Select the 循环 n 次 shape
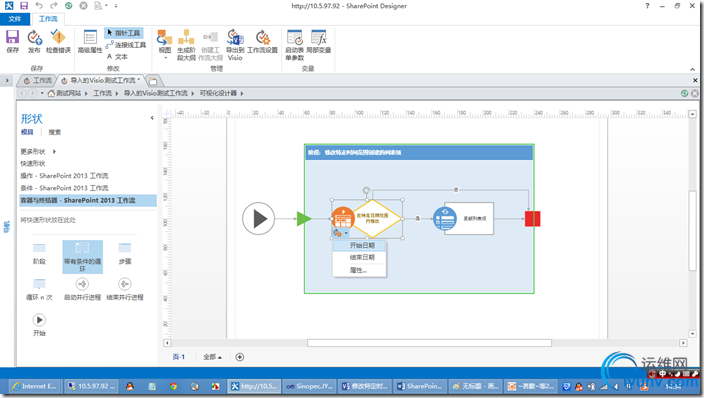The height and width of the screenshot is (398, 704). [x=39, y=289]
